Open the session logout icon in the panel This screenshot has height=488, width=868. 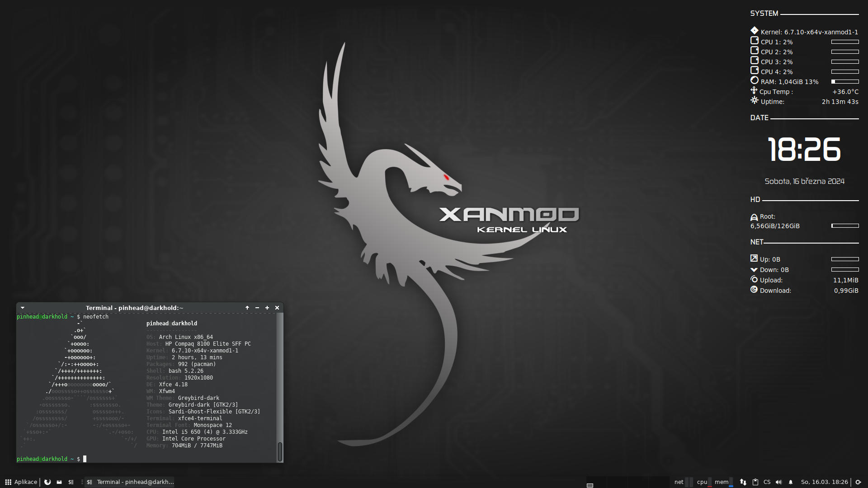pyautogui.click(x=859, y=482)
